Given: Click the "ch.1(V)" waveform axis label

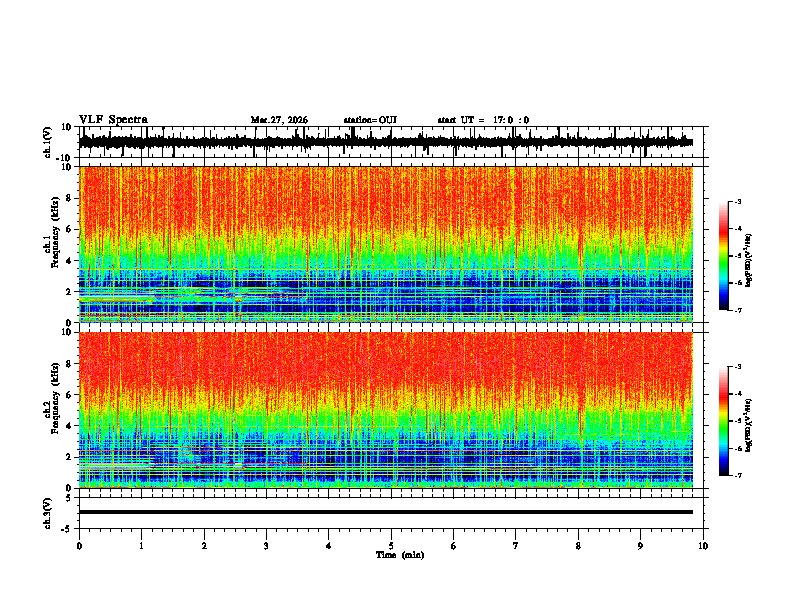Looking at the screenshot, I should (48, 142).
